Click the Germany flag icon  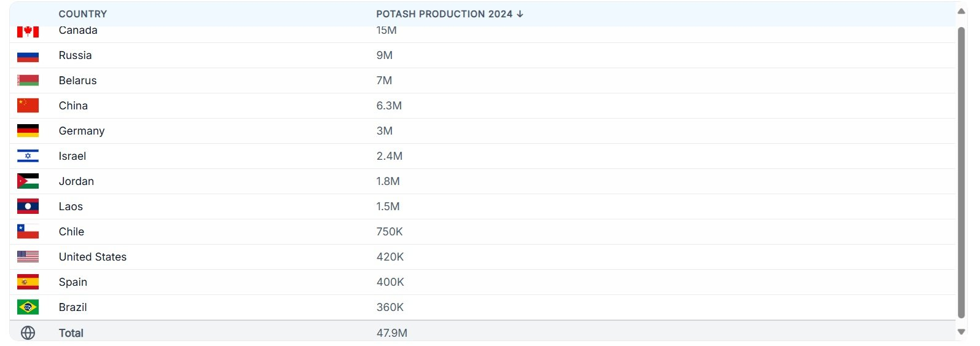28,131
